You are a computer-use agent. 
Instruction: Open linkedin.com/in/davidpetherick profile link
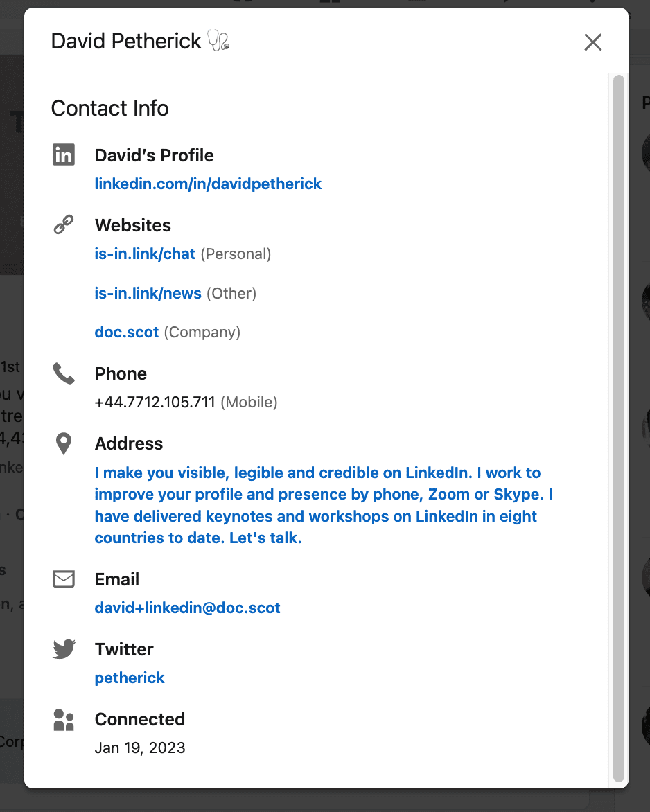click(208, 184)
